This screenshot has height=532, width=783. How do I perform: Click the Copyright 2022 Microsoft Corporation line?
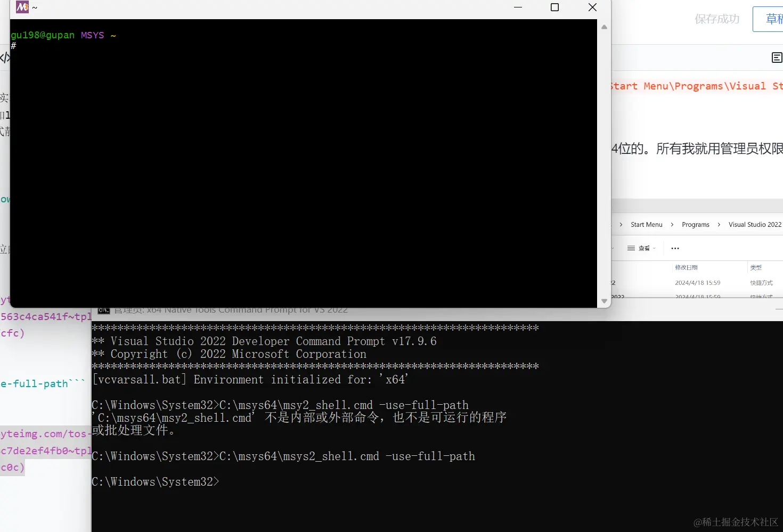click(x=229, y=354)
